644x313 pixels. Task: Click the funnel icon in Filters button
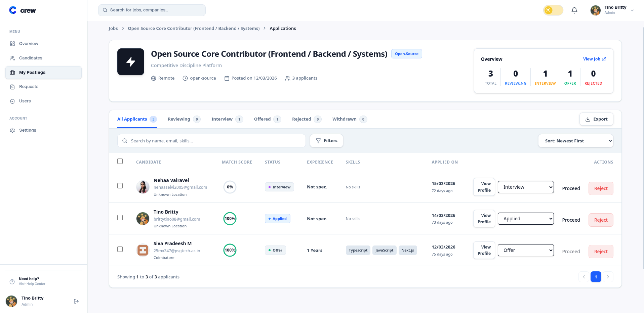tap(318, 141)
